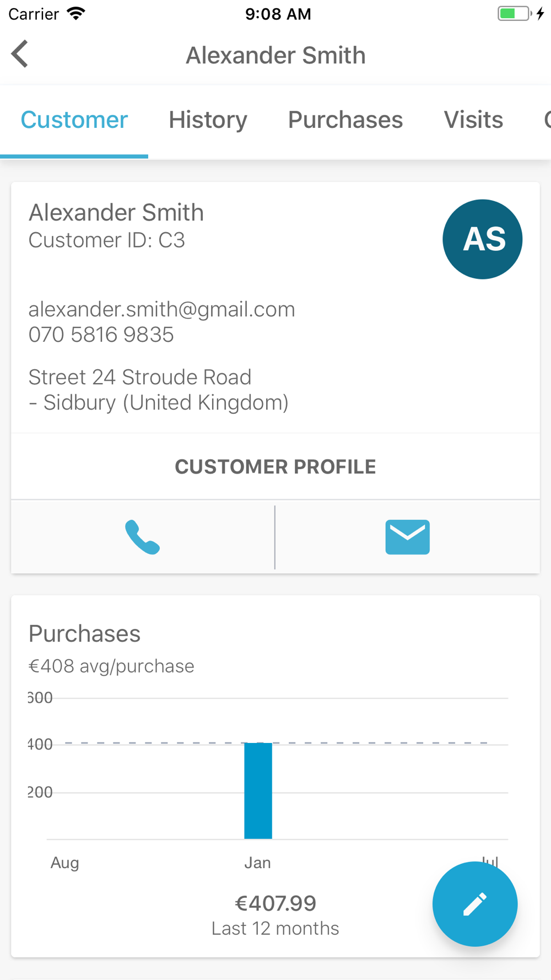Switch to the Customer tab
Screen dimensions: 551x980
[x=74, y=120]
